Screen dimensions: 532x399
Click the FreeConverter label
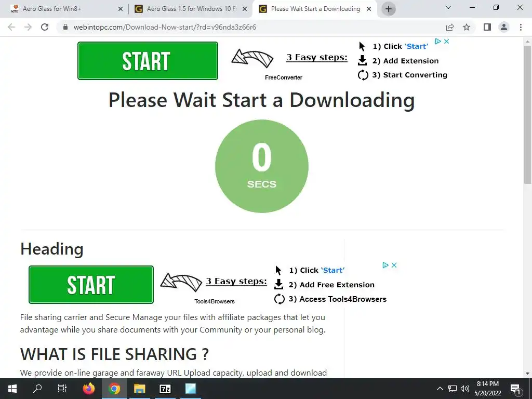(x=284, y=77)
